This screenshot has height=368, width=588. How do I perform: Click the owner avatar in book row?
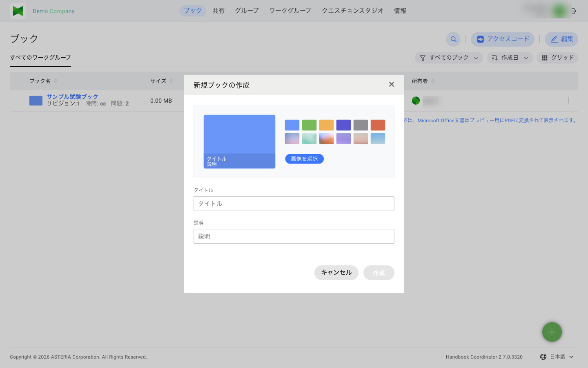(416, 101)
